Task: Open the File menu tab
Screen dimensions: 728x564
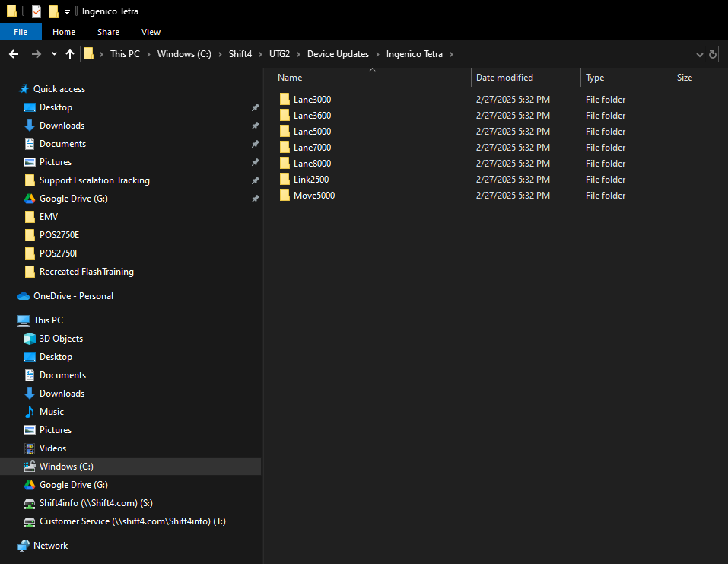Action: (21, 32)
